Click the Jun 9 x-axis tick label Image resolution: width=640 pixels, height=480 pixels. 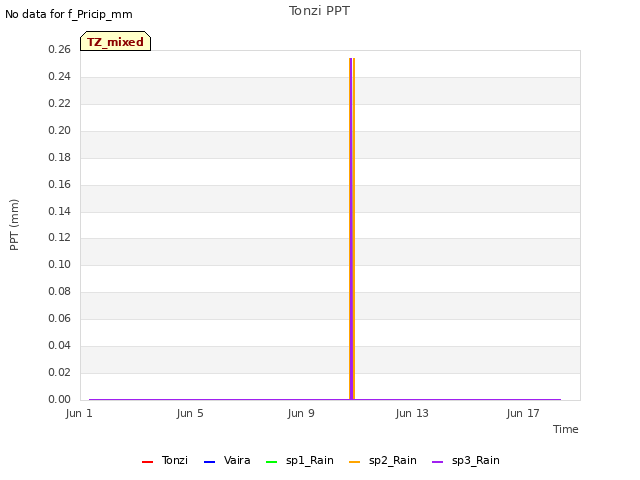tap(301, 413)
